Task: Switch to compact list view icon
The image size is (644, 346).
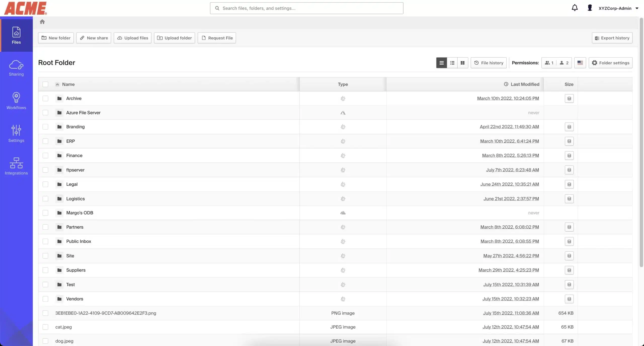Action: (x=452, y=63)
